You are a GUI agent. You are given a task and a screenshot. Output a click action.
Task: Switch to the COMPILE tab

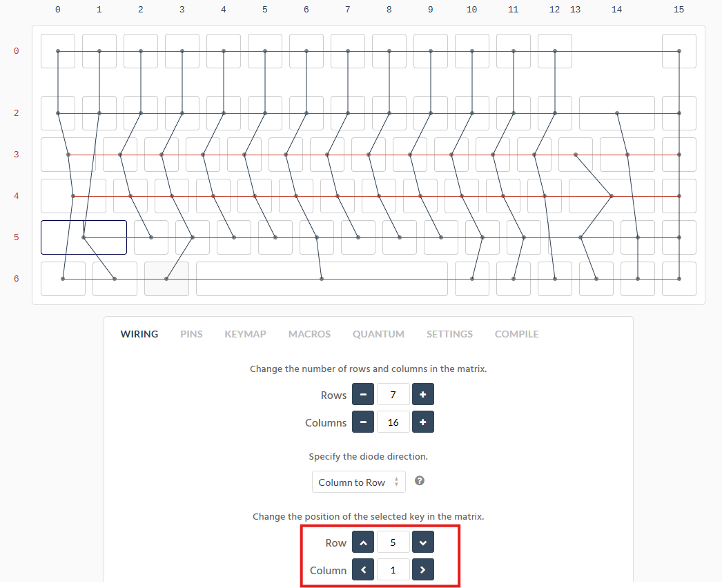516,334
